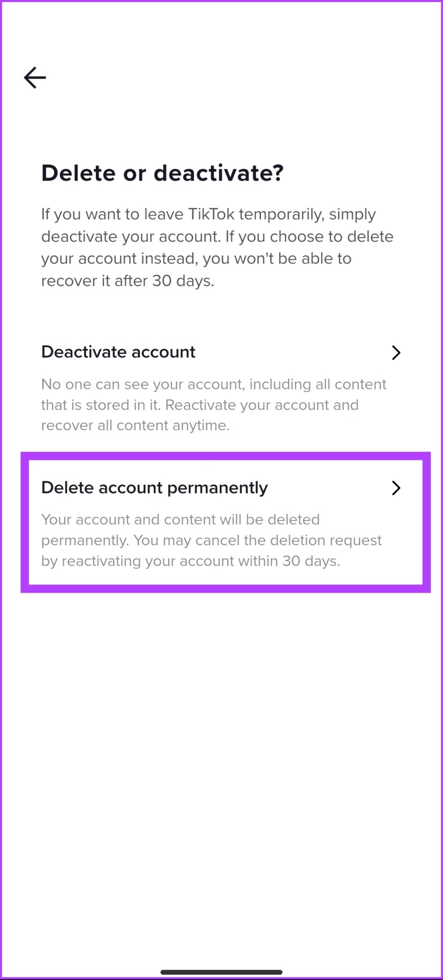Click the purple highlight border of delete option
Screen dimensions: 443x980
click(x=226, y=456)
